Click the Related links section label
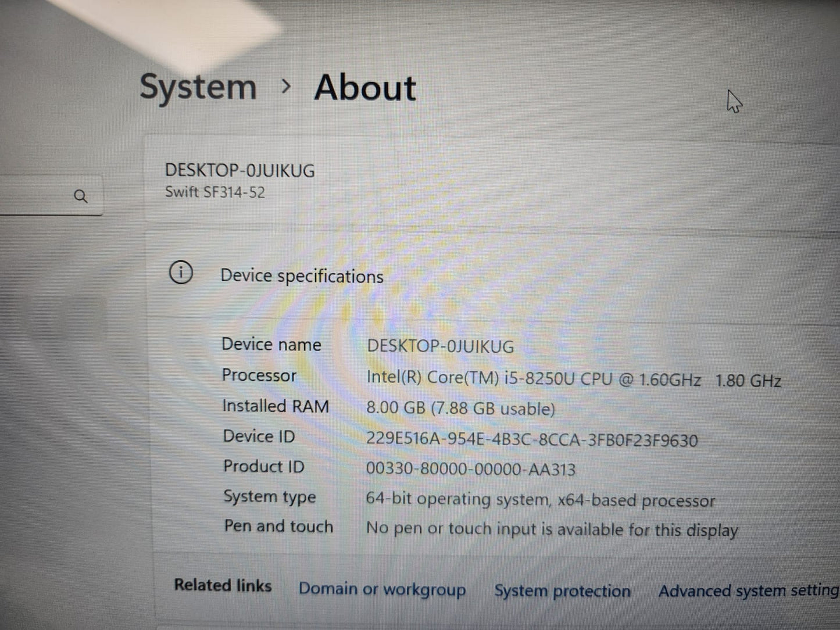Viewport: 840px width, 630px height. click(223, 586)
